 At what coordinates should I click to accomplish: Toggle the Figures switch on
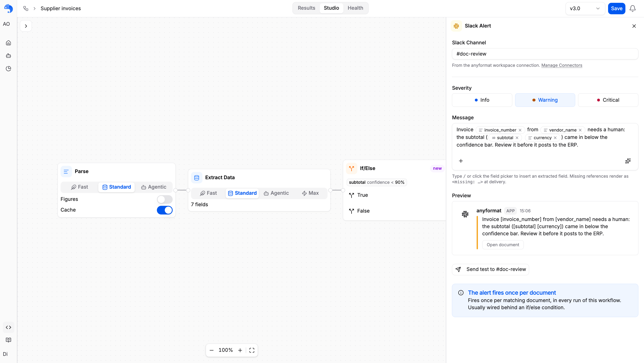pyautogui.click(x=165, y=199)
